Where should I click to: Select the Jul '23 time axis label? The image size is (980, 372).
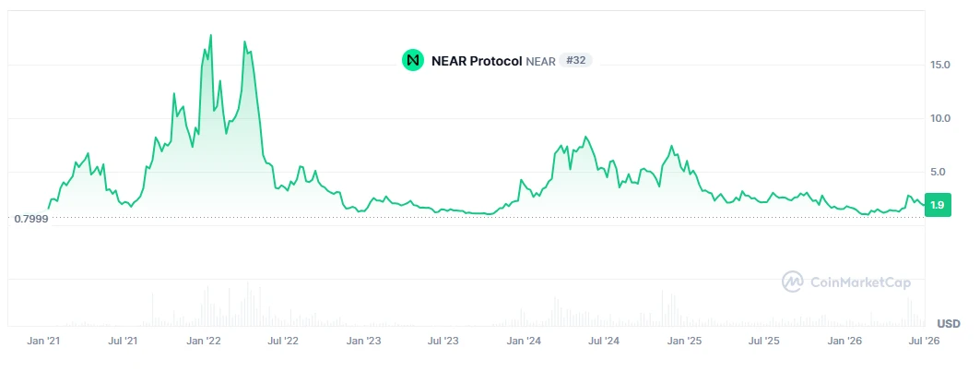443,342
